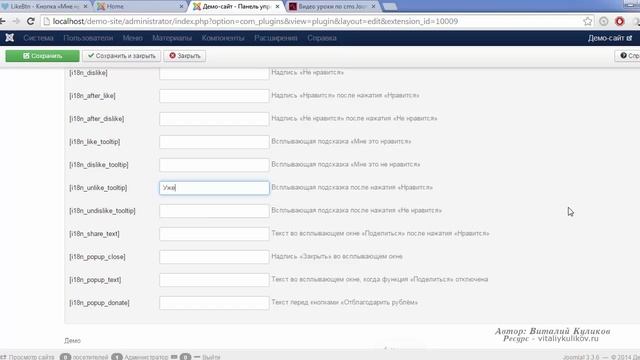640x360 pixels.
Task: Close the Home browser tab
Action: pyautogui.click(x=182, y=7)
